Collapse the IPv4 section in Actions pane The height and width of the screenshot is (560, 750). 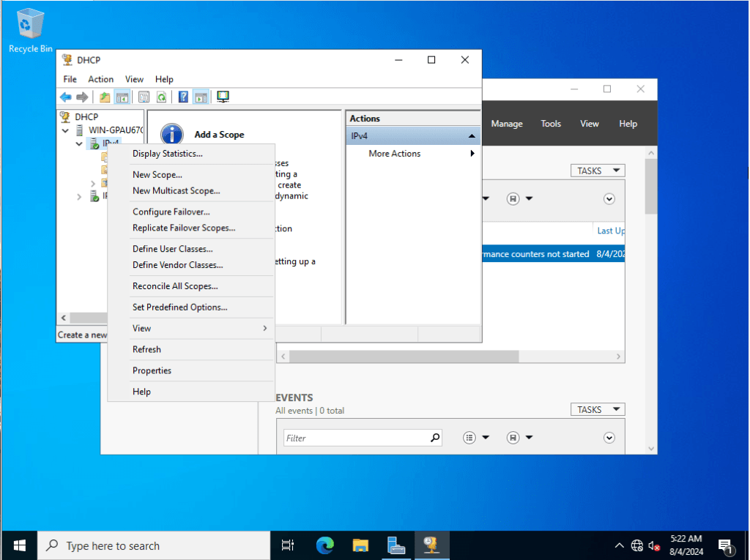(x=471, y=136)
